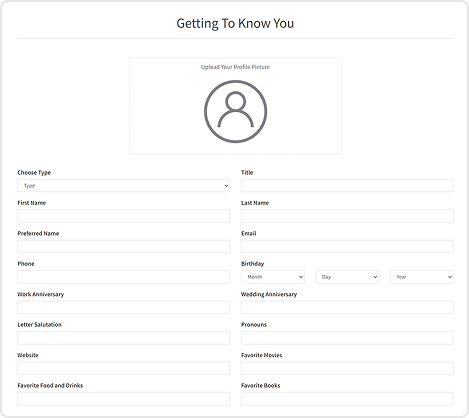This screenshot has width=469, height=418.
Task: Click the Birthday label text
Action: tap(252, 264)
